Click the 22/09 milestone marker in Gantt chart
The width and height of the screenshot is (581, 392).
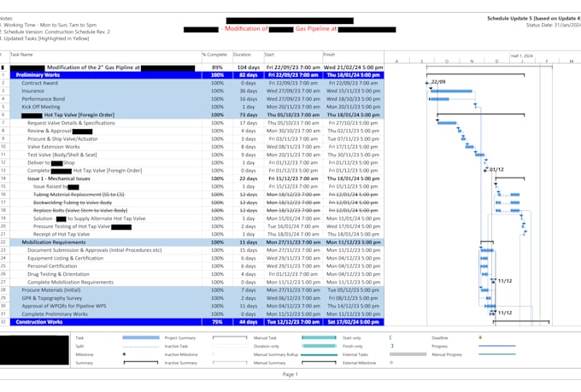tap(427, 83)
